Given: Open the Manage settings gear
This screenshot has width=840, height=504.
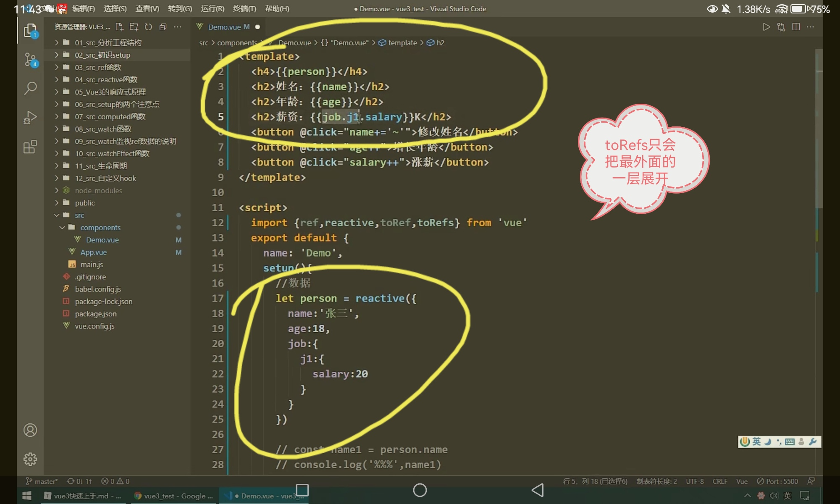Looking at the screenshot, I should point(30,459).
